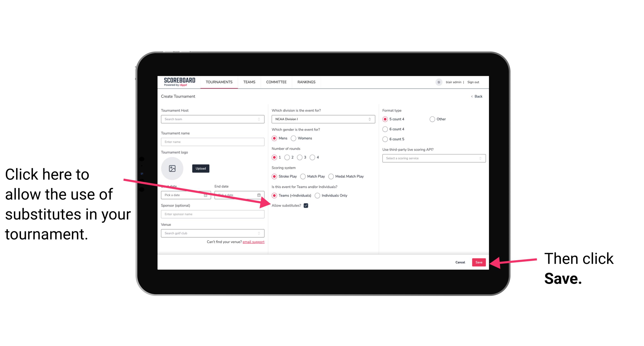Click the Tournament Host search icon

tap(261, 119)
